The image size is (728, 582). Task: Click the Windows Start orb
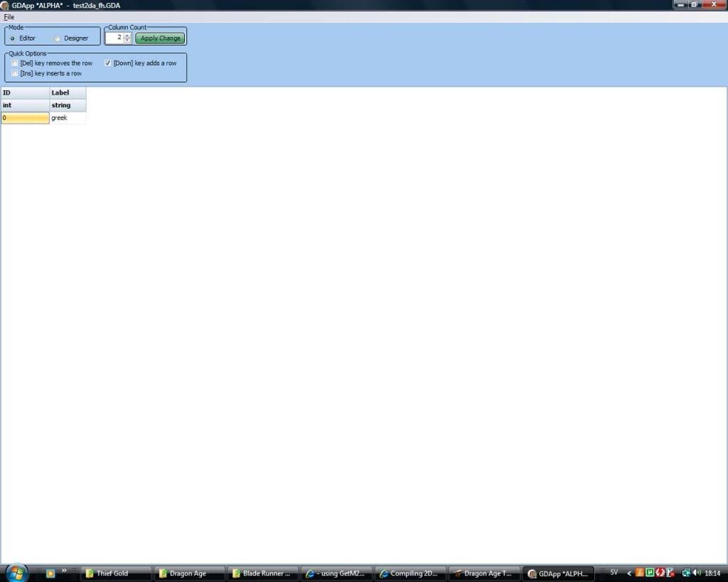click(x=16, y=572)
